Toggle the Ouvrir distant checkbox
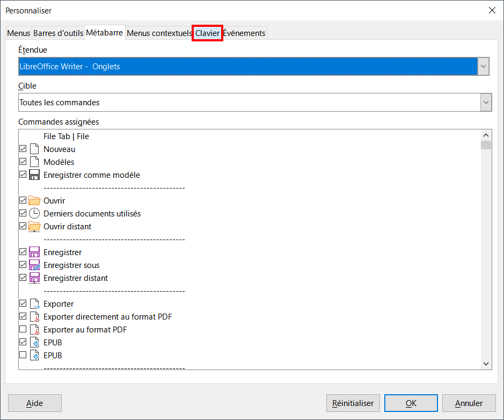504x420 pixels. [23, 226]
